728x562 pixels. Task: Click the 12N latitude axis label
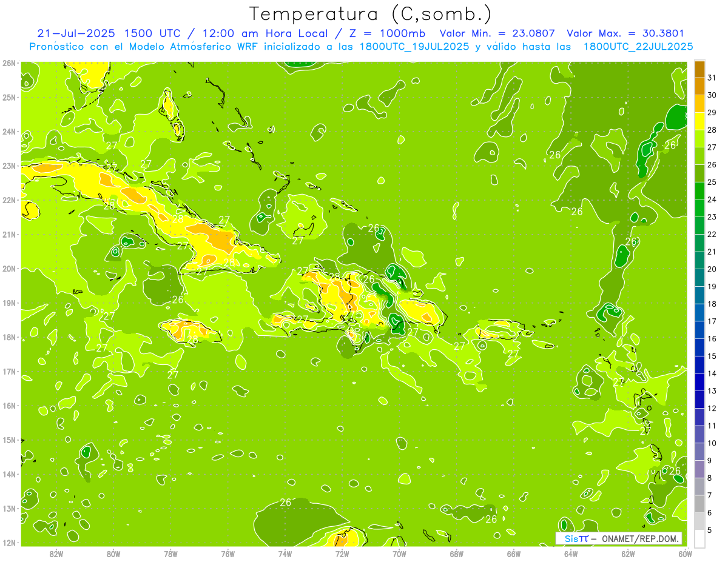(x=9, y=543)
